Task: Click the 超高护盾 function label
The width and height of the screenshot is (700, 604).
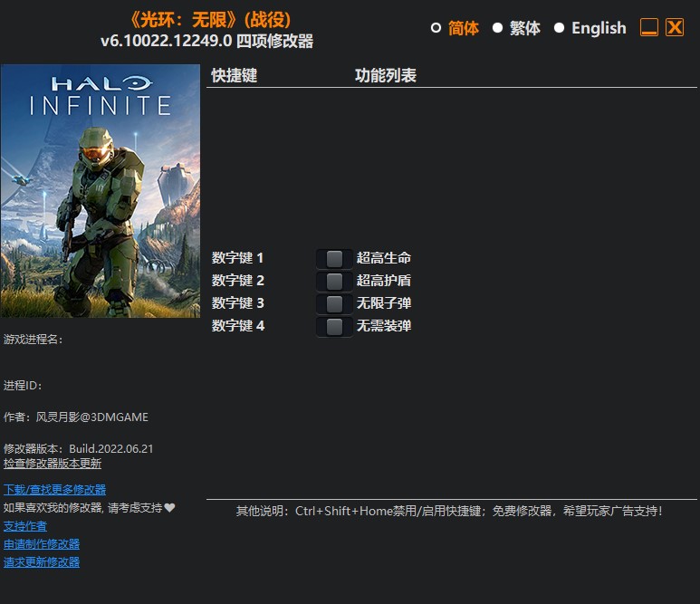Action: (383, 281)
